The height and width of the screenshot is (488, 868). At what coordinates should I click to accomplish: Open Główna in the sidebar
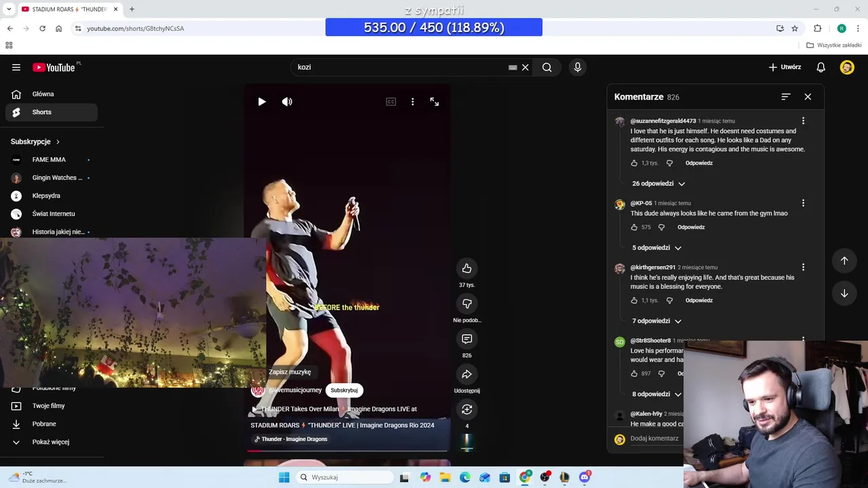coord(52,94)
